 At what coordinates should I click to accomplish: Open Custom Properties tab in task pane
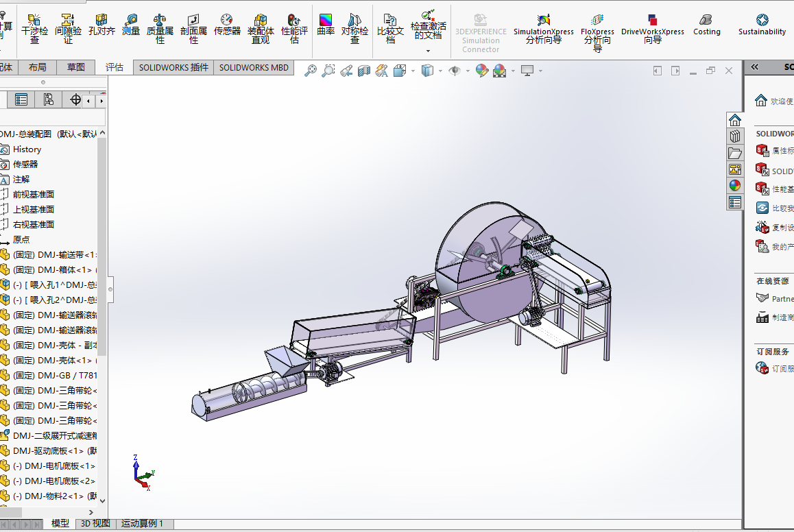[x=735, y=202]
